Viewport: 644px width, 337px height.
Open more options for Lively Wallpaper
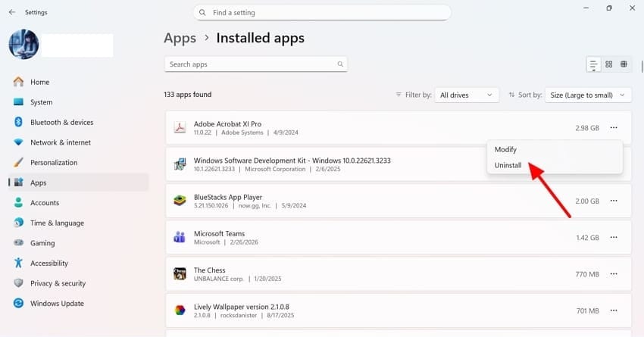614,310
